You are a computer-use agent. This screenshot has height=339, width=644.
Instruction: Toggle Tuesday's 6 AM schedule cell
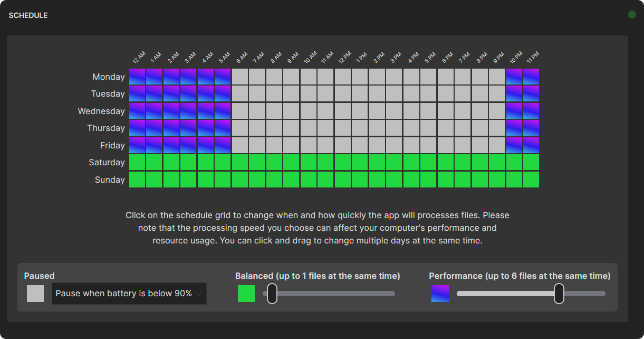[239, 93]
